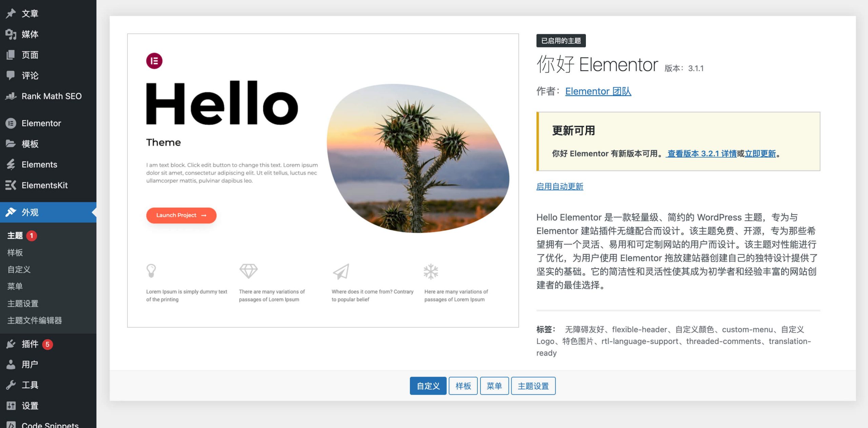Open the Rank Math SEO menu
The image size is (868, 428).
48,96
